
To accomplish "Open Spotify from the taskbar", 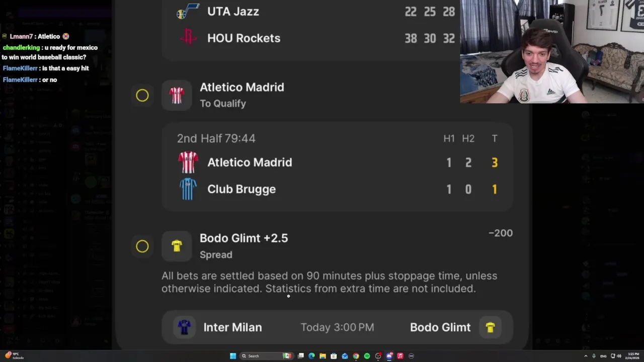I will coord(367,356).
